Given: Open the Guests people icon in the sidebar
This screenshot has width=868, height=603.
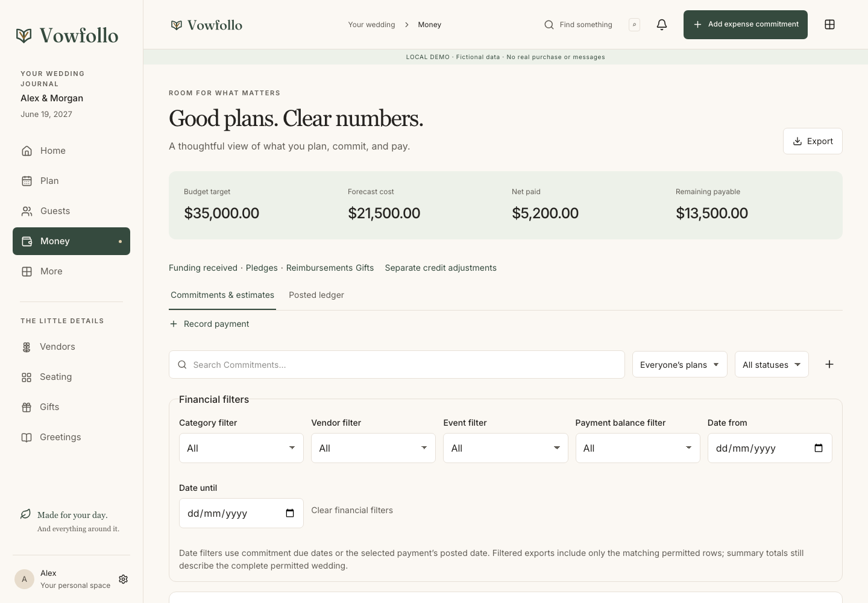Looking at the screenshot, I should (27, 211).
